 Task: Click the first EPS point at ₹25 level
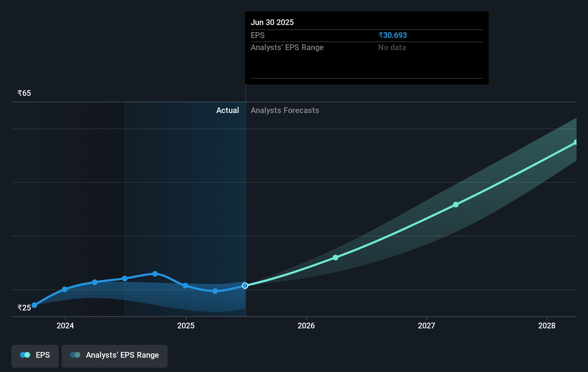coord(34,305)
